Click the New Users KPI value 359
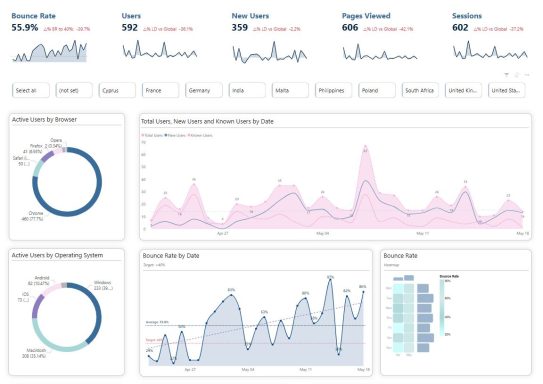The height and width of the screenshot is (384, 543). (x=240, y=28)
